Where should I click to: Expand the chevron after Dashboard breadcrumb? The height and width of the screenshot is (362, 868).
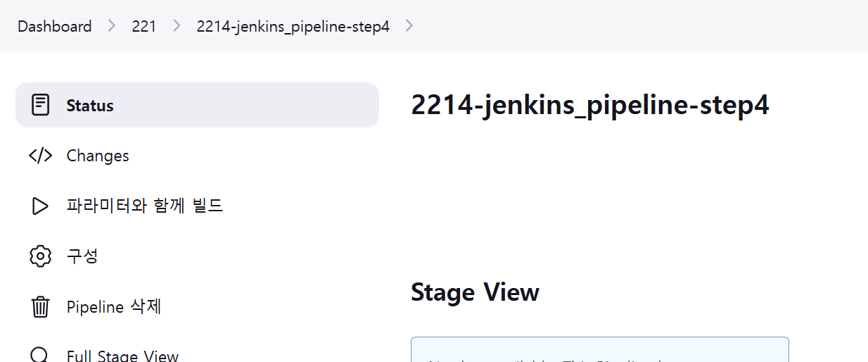click(x=112, y=26)
